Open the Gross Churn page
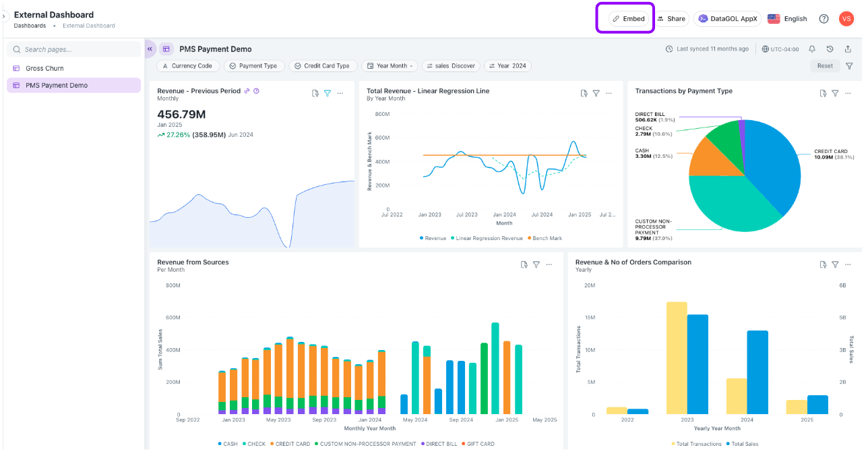 pos(74,68)
